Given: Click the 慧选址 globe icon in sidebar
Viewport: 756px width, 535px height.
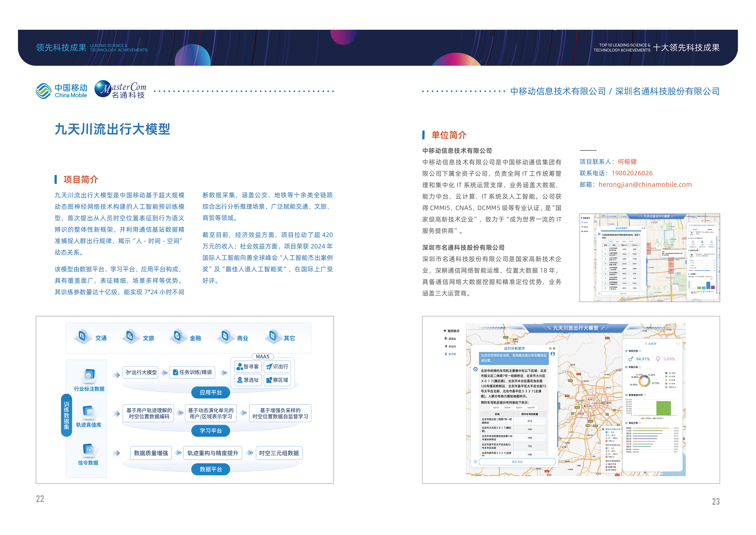Looking at the screenshot, I should point(446,339).
